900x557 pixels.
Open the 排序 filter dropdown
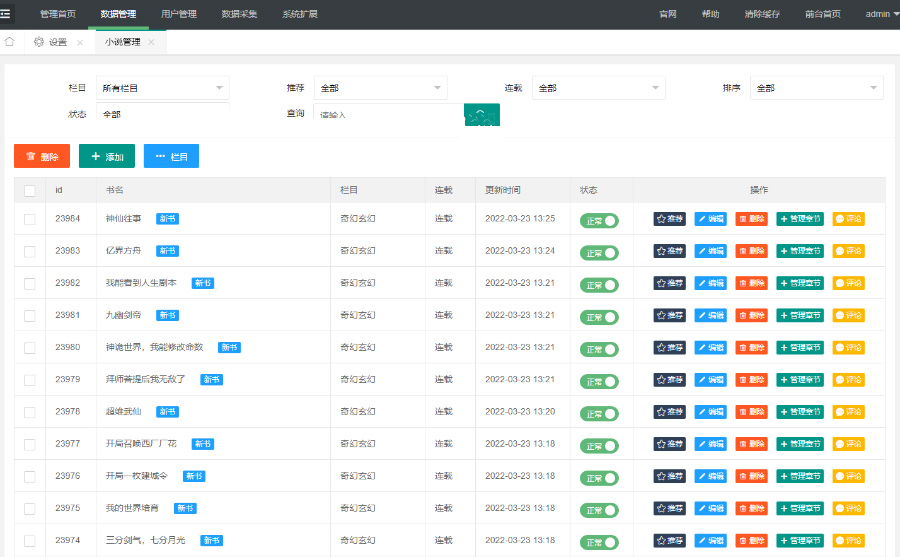tap(817, 88)
